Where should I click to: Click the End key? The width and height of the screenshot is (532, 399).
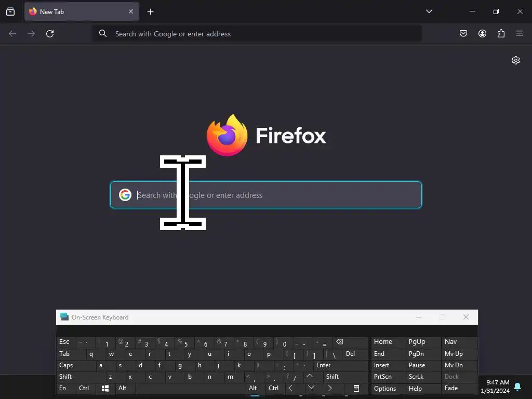tap(388, 354)
